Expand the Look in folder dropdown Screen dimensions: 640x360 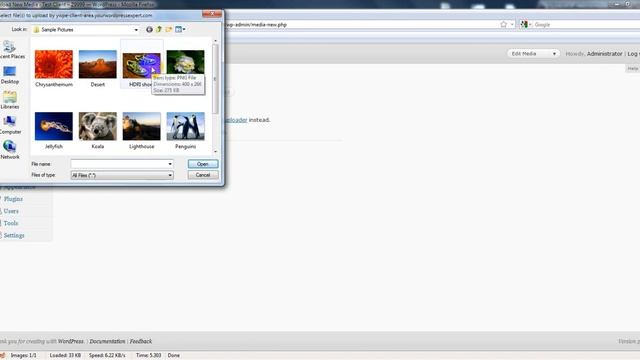pyautogui.click(x=136, y=30)
